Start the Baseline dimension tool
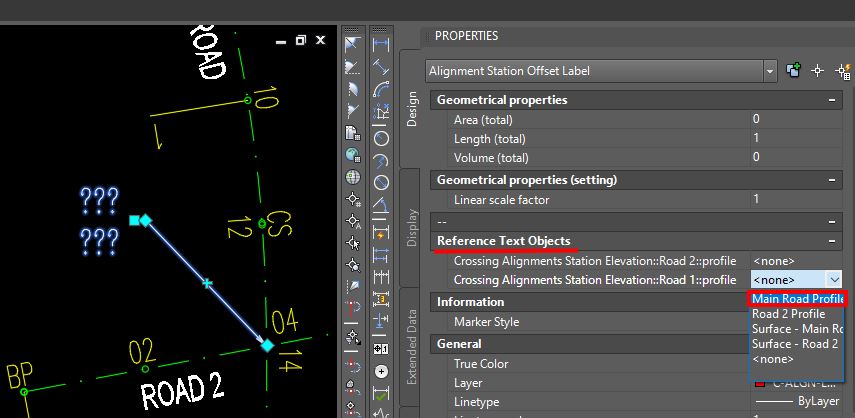Image resolution: width=855 pixels, height=418 pixels. (381, 255)
